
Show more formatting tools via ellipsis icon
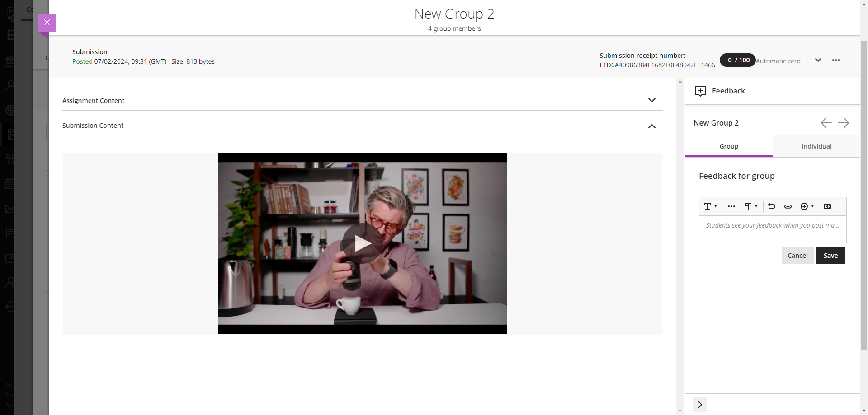[x=731, y=206]
